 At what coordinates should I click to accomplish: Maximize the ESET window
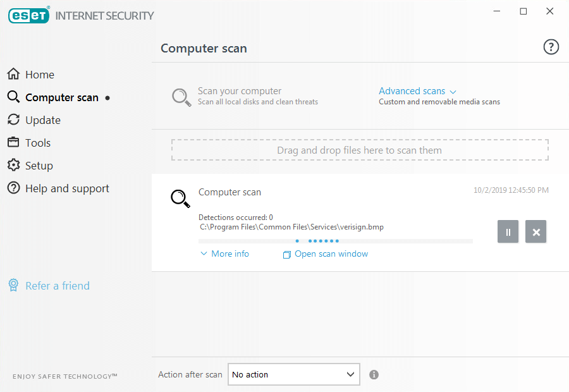tap(523, 11)
